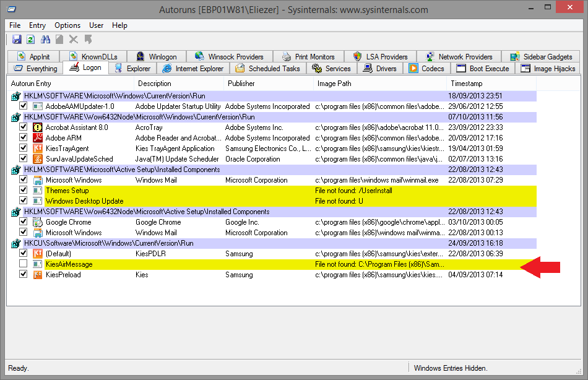Image resolution: width=588 pixels, height=380 pixels.
Task: Open the Winsock Providers tab
Action: (230, 57)
